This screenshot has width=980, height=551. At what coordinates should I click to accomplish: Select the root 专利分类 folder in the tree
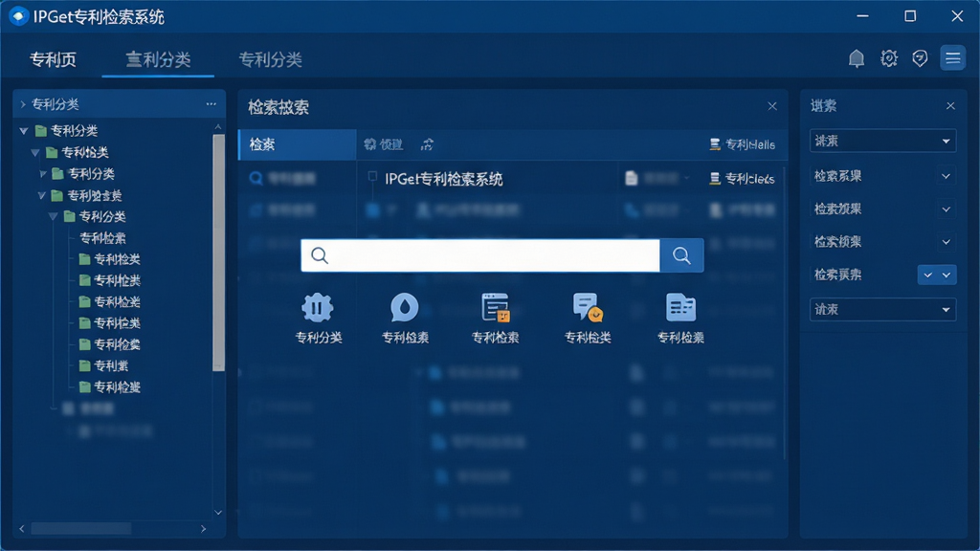click(67, 130)
